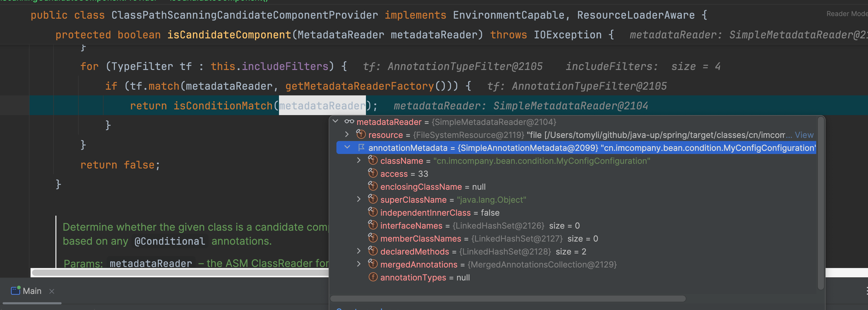The image size is (868, 310).
Task: Click the field icon beside superClassName
Action: 373,199
